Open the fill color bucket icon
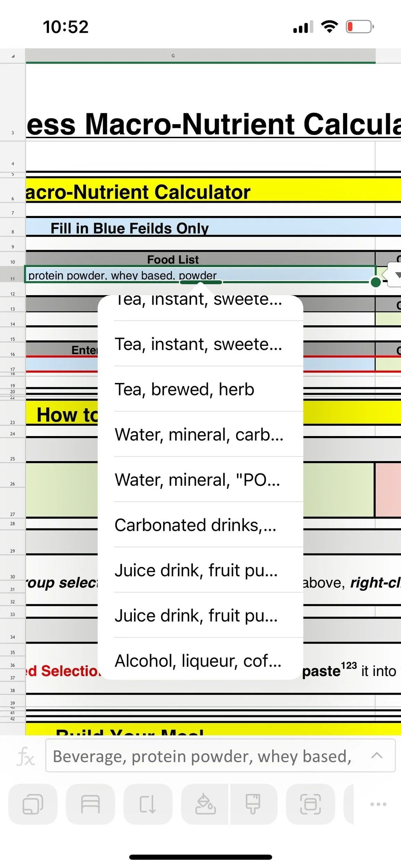 205,804
